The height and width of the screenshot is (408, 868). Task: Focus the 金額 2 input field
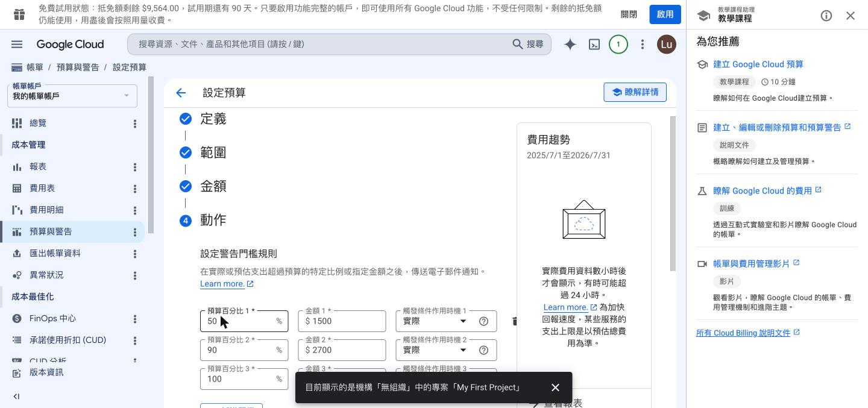(342, 350)
